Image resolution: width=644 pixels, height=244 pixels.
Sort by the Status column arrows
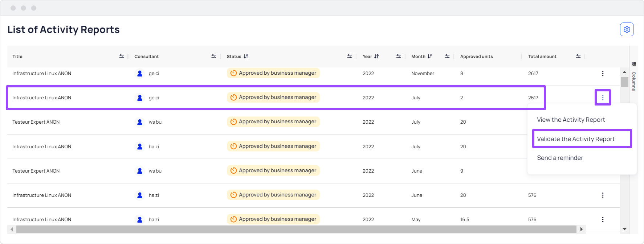[246, 56]
